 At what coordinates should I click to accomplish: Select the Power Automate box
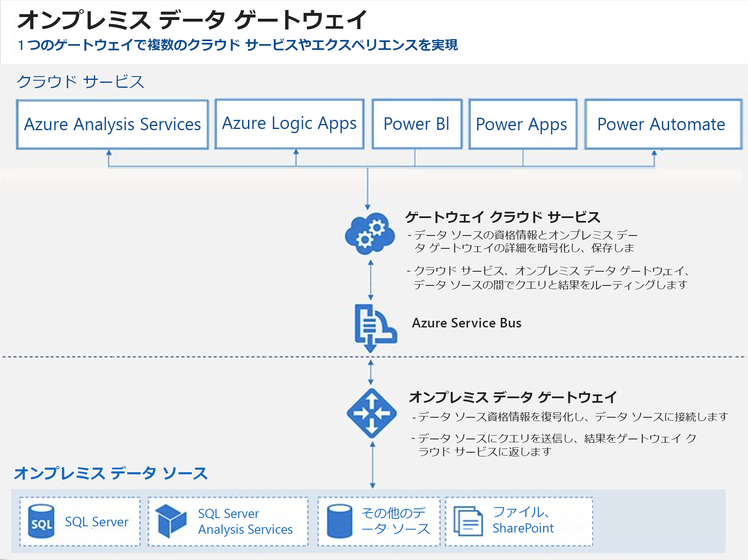point(663,124)
